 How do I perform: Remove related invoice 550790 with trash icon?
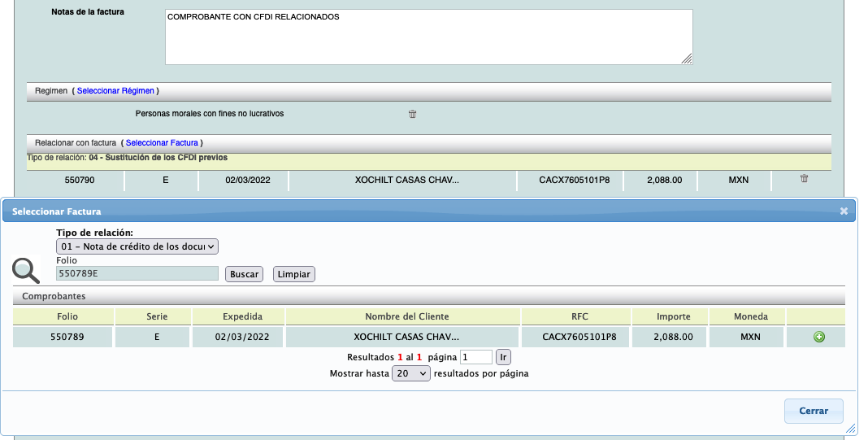(804, 179)
